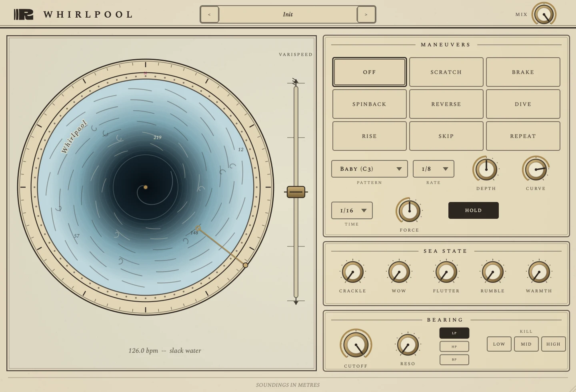Viewport: 576px width, 392px height.
Task: Select the Scratch maneuver
Action: coord(446,72)
